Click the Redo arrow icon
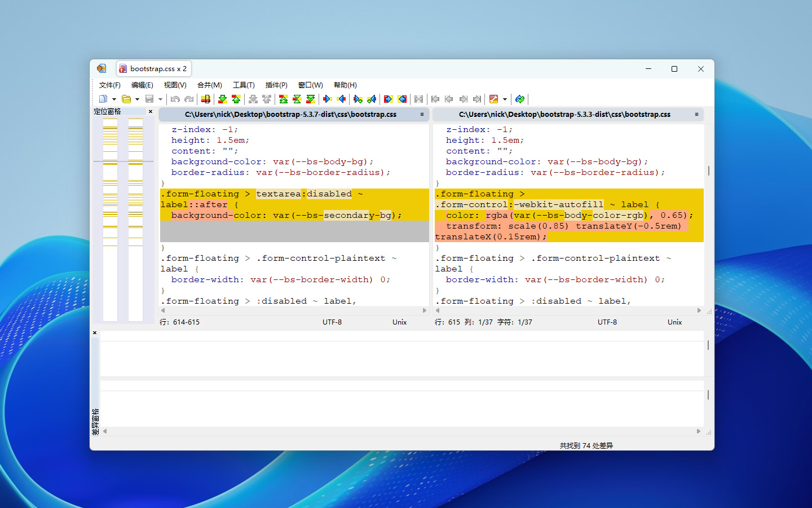812x508 pixels. [x=189, y=99]
